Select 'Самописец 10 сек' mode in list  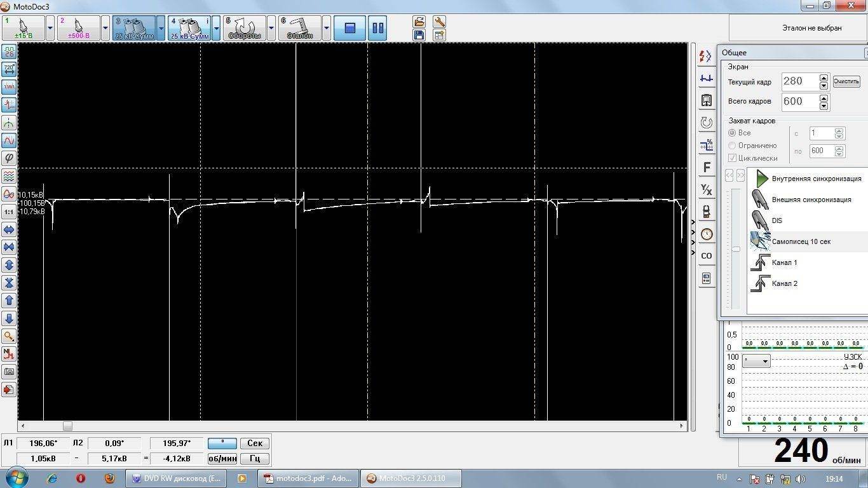click(801, 241)
